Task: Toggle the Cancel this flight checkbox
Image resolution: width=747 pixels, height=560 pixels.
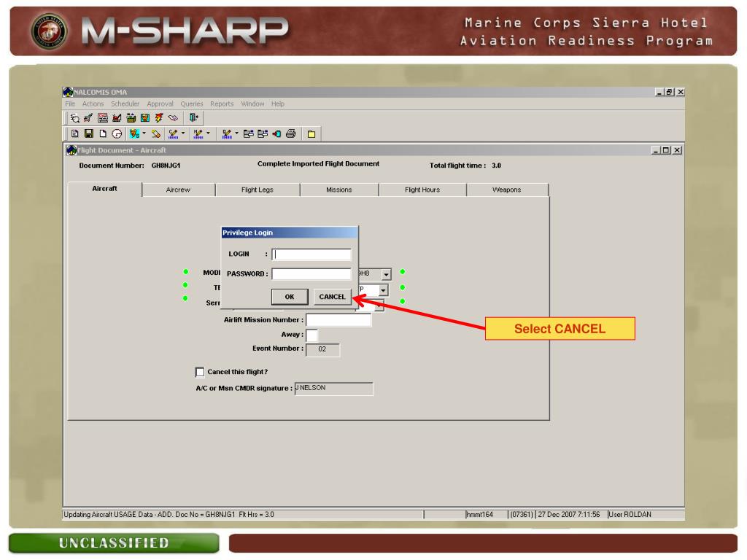Action: [x=200, y=372]
